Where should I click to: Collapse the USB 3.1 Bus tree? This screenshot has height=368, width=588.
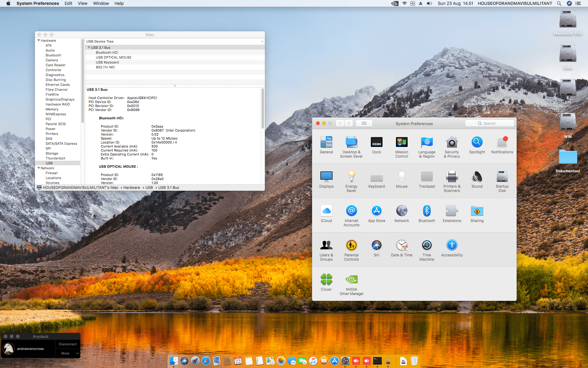click(89, 48)
